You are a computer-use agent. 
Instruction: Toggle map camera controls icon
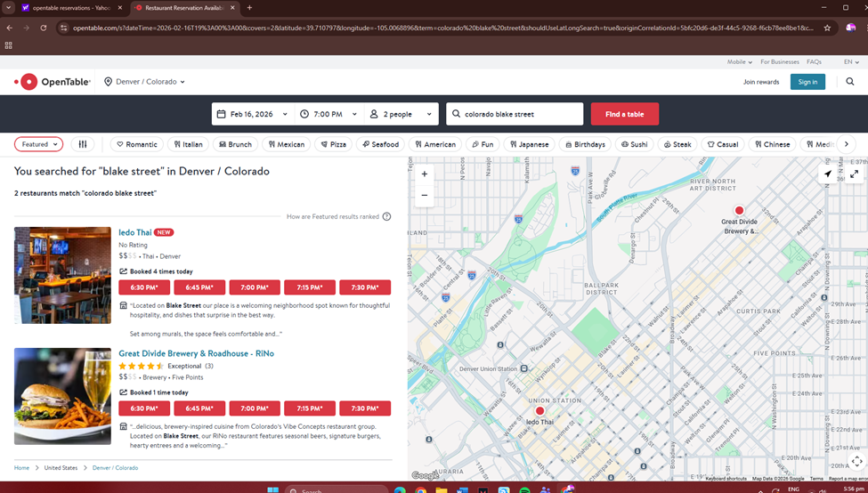coord(856,460)
